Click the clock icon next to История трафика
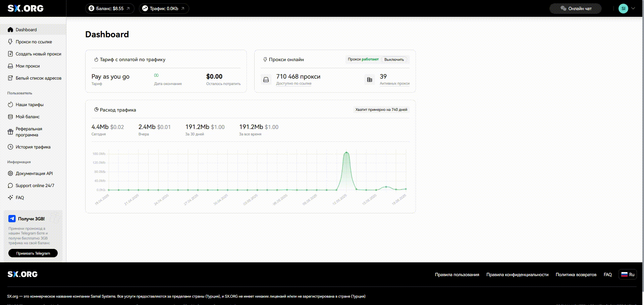Viewport: 644px width, 305px height. [x=10, y=147]
